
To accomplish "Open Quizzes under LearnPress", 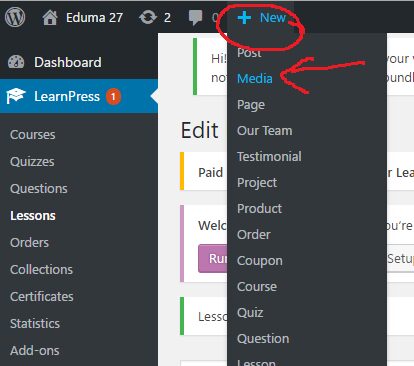I will pos(32,162).
